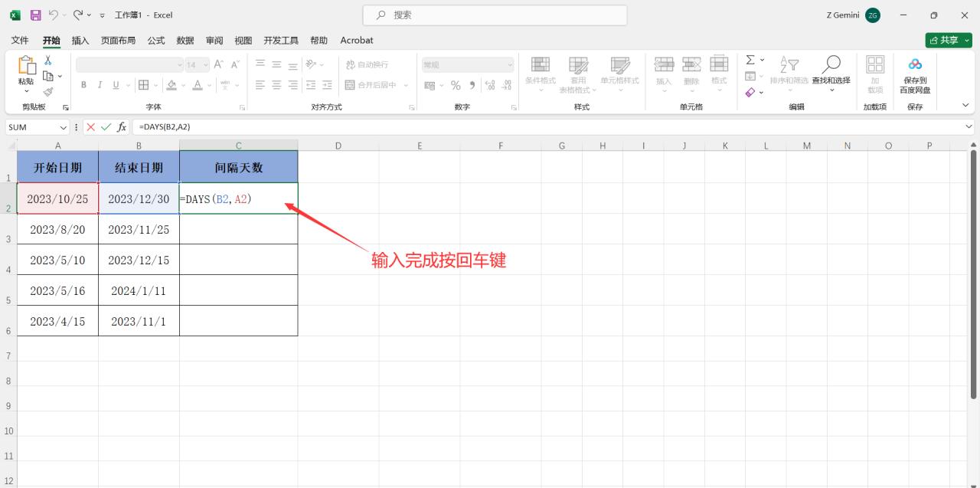Image resolution: width=980 pixels, height=488 pixels.
Task: Select cell with 2023/11/25
Action: (139, 229)
